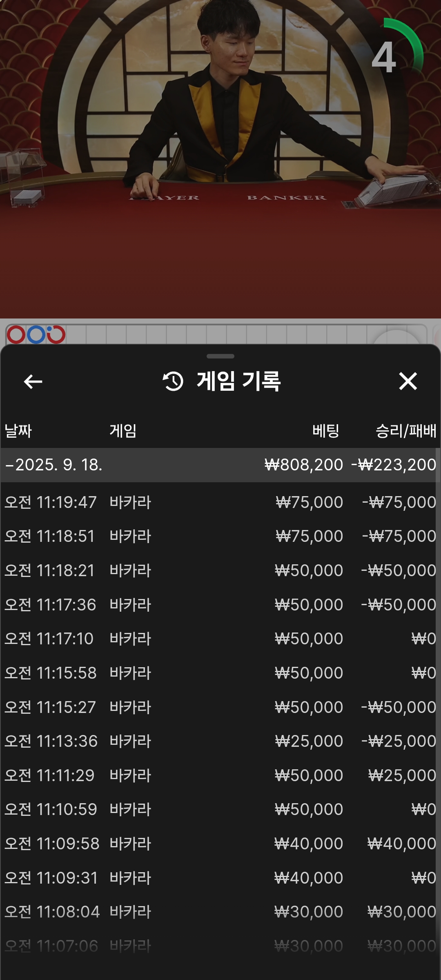The image size is (441, 980).
Task: Click the first red circle roadmap marker
Action: tap(16, 335)
